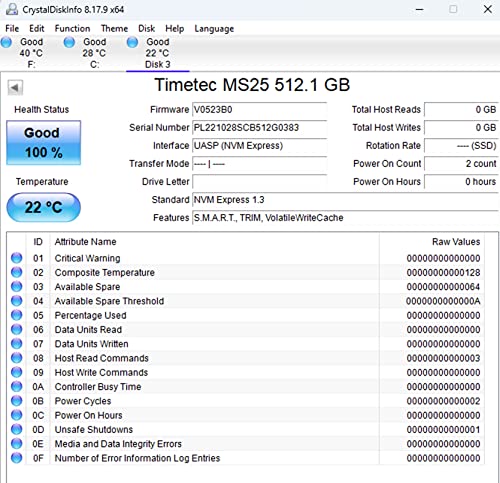Click the Features field with TRIM
This screenshot has width=500, height=483.
point(345,218)
